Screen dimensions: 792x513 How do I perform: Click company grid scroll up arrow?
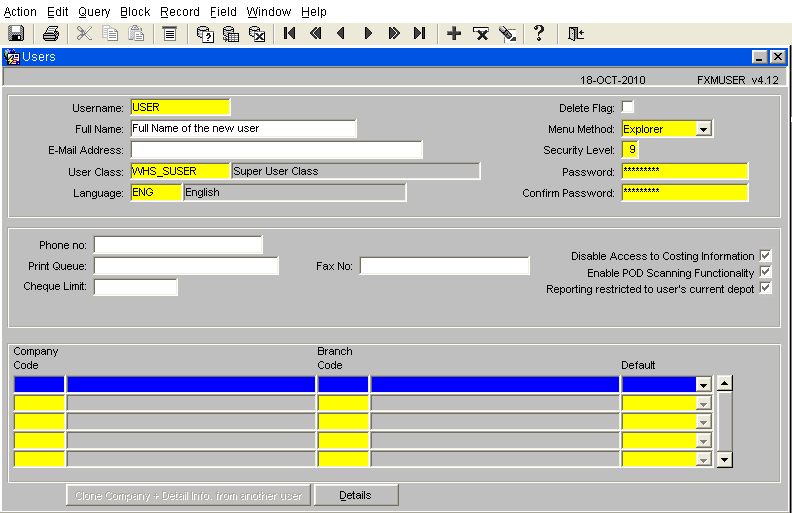click(x=724, y=383)
